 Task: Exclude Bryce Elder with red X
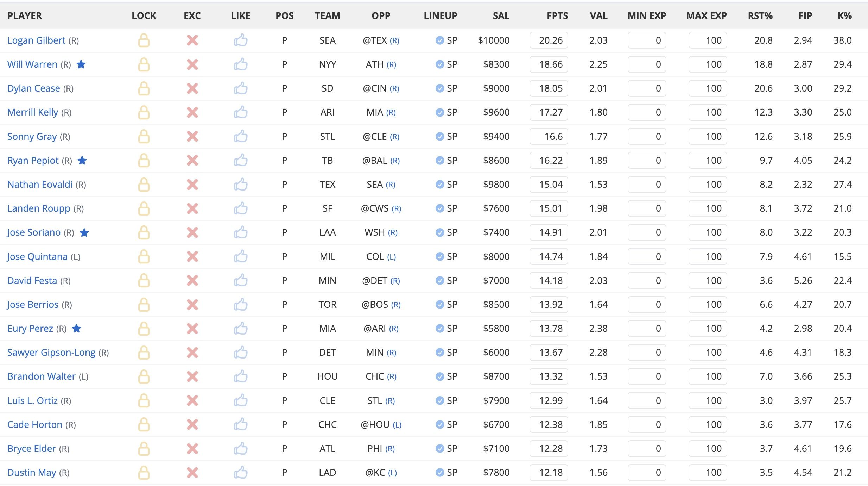192,449
